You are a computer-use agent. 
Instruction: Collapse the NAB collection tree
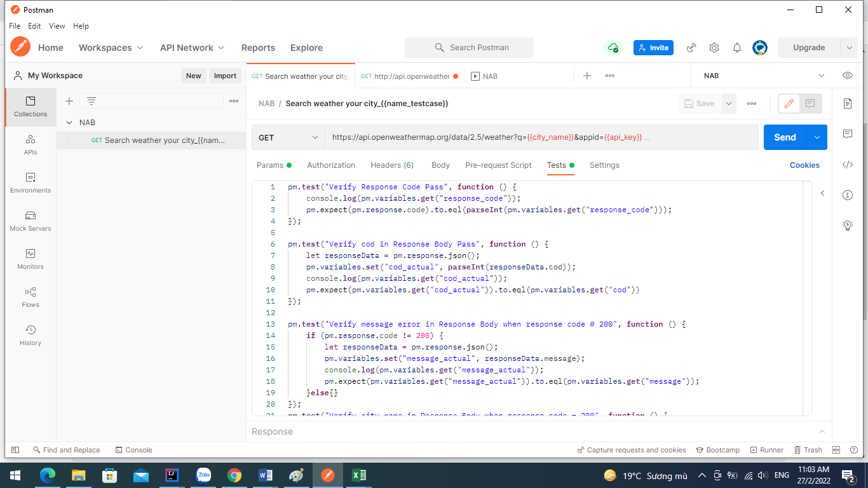(x=70, y=123)
